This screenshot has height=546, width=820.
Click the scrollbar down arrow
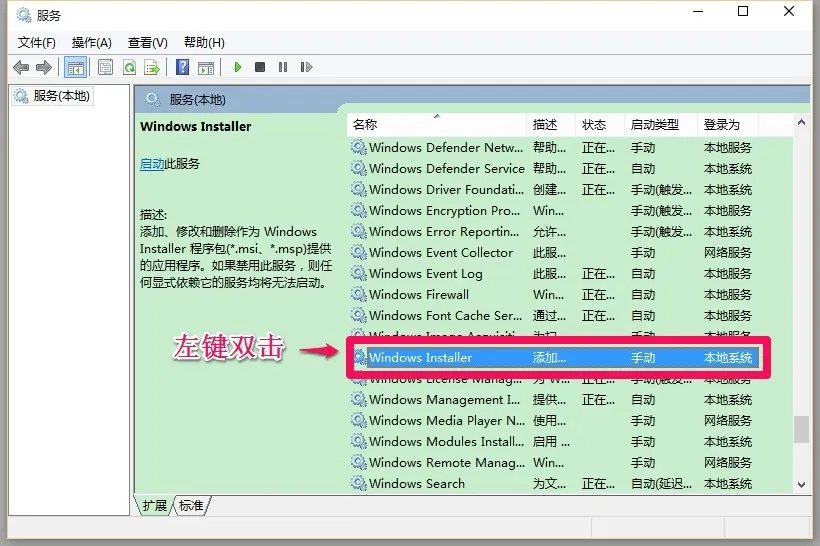801,485
